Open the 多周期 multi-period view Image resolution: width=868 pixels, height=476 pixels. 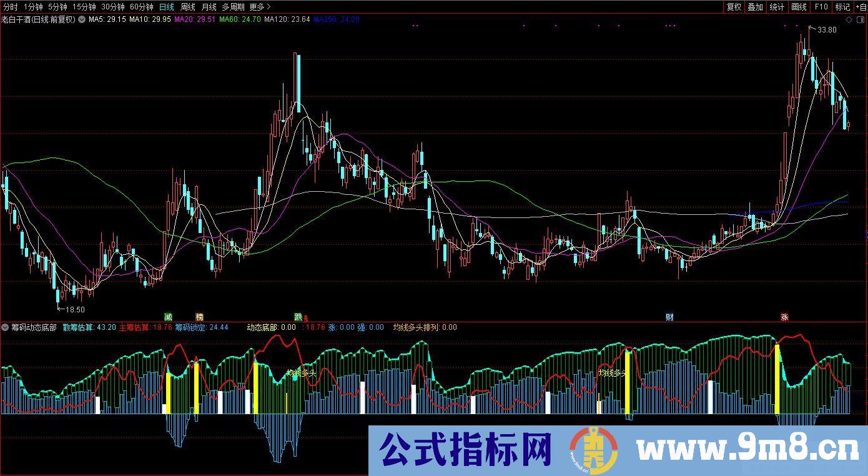pyautogui.click(x=233, y=7)
